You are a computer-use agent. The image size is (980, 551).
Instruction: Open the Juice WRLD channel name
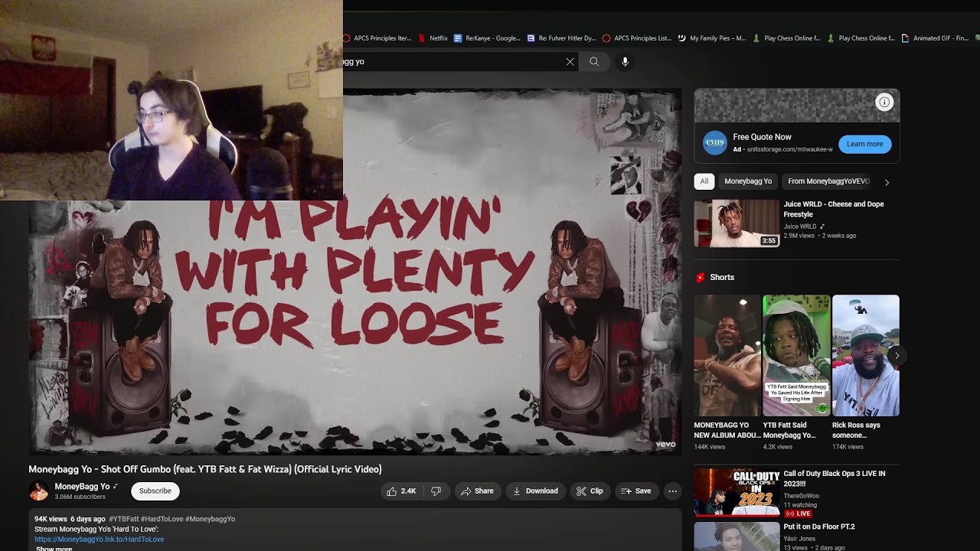[800, 227]
